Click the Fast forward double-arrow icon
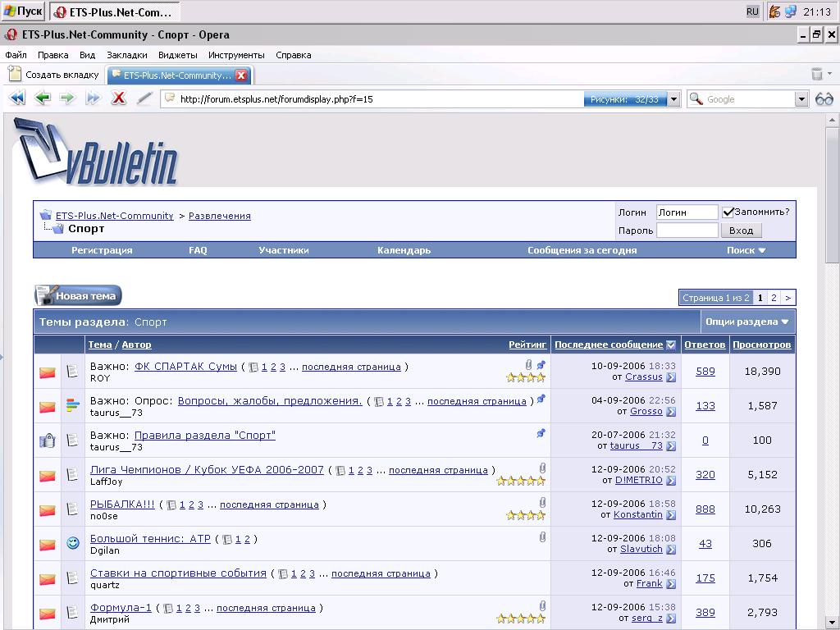The image size is (840, 630). 93,98
